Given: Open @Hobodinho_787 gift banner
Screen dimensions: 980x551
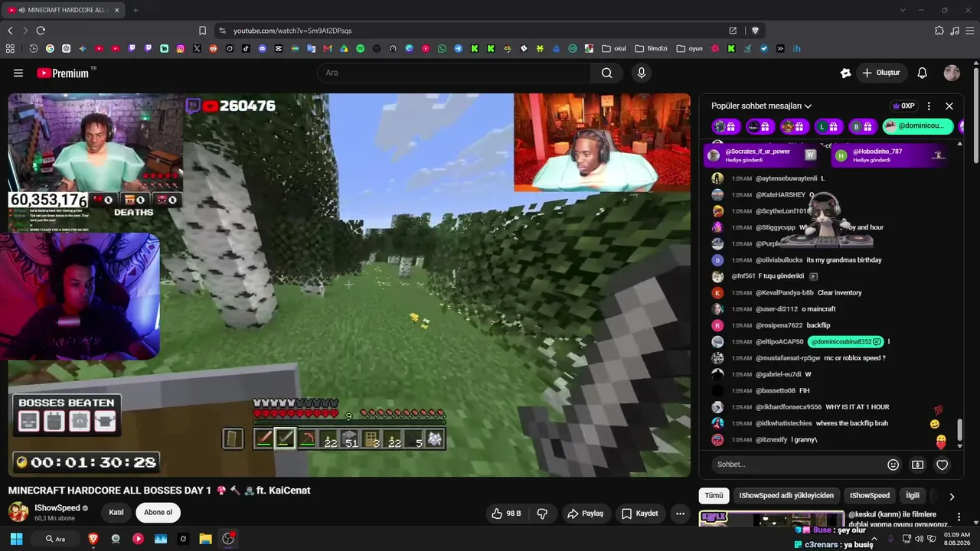Looking at the screenshot, I should click(x=890, y=155).
